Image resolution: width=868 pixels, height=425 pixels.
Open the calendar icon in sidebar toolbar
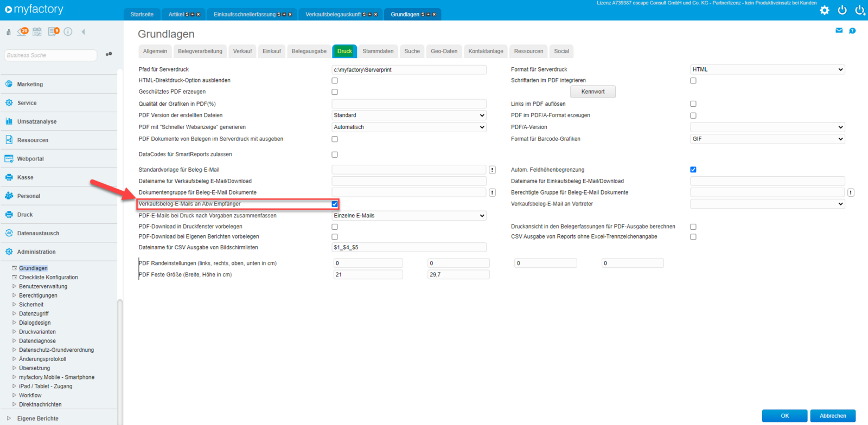click(x=37, y=32)
